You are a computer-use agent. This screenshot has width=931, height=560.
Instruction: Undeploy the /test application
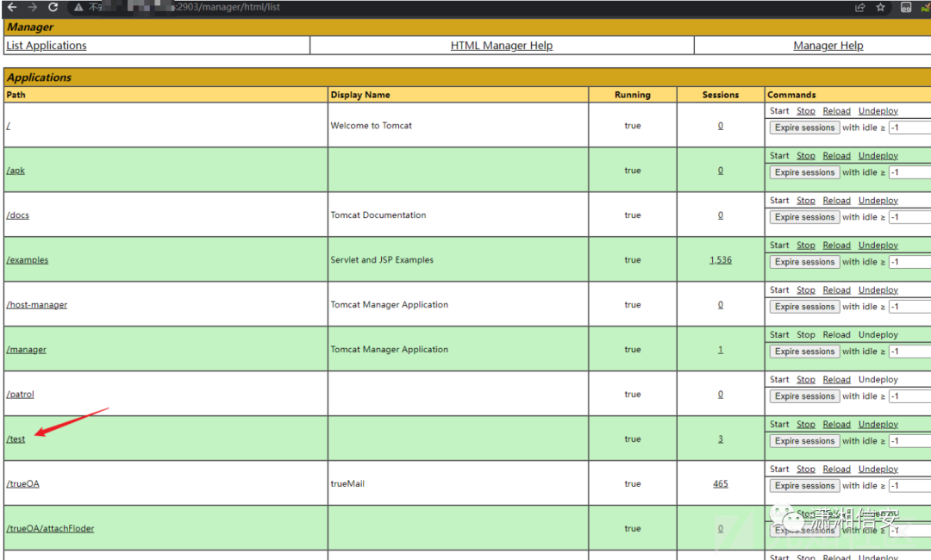click(x=878, y=424)
